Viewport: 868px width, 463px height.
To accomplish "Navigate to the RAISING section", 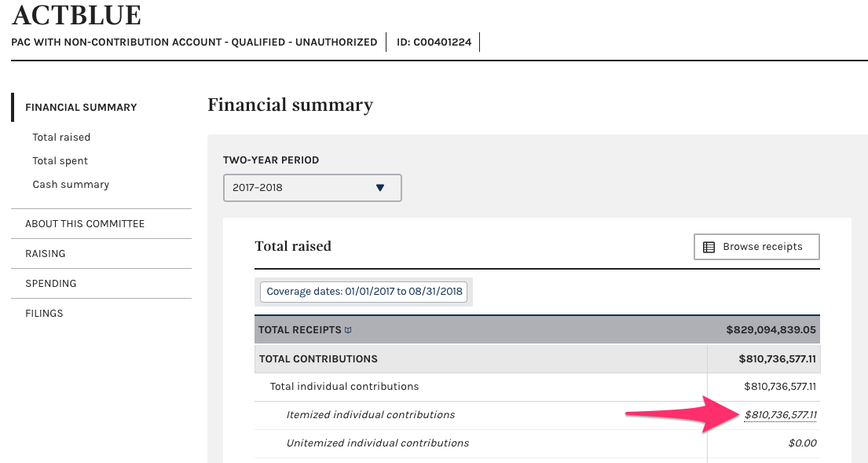I will click(46, 254).
